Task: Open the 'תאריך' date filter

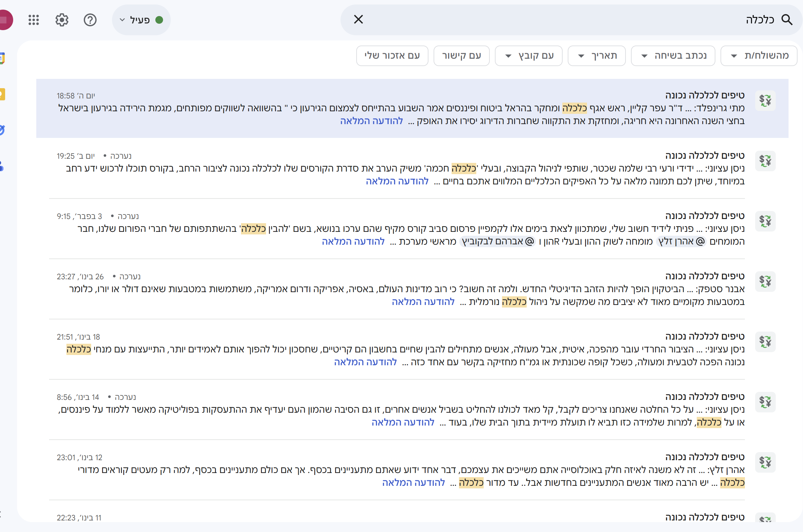Action: (596, 56)
